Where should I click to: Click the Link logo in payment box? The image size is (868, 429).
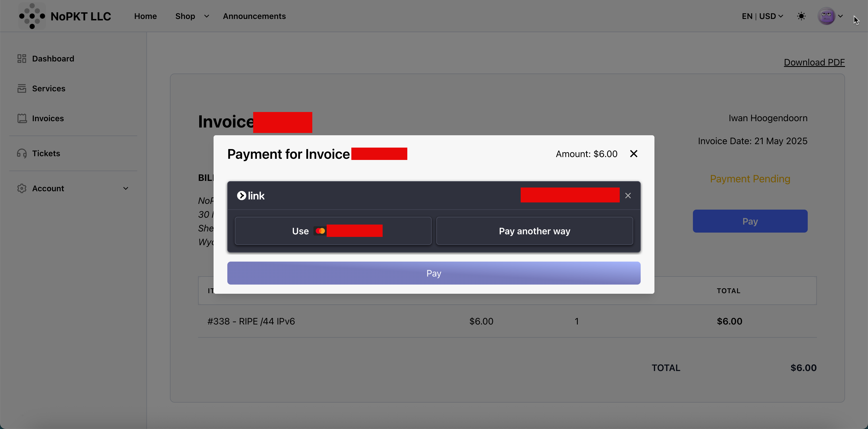[x=251, y=196]
